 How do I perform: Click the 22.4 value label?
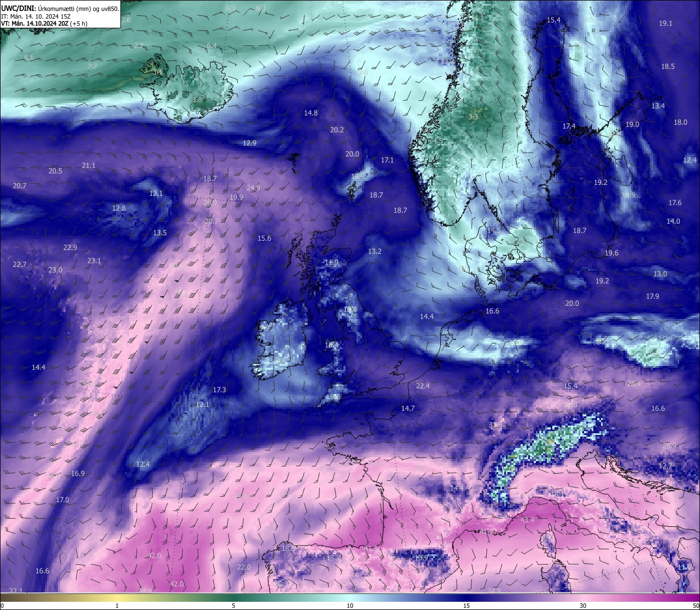(423, 386)
